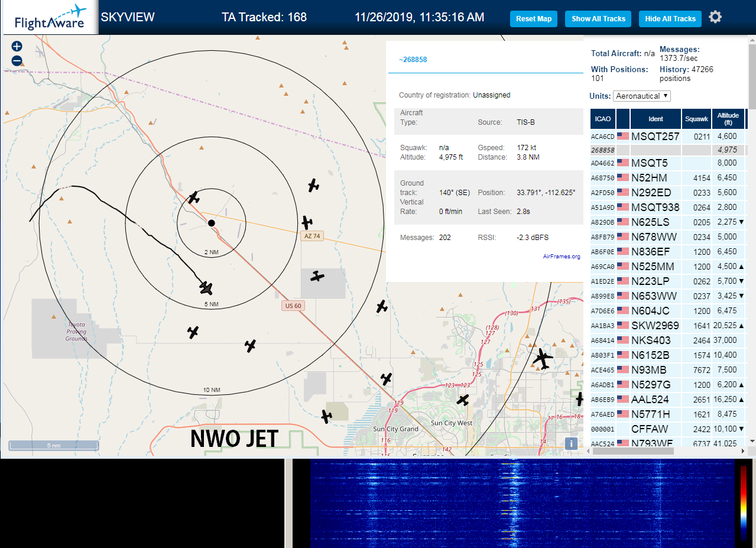756x548 pixels.
Task: Click the receiver location dot on the map
Action: (x=212, y=222)
